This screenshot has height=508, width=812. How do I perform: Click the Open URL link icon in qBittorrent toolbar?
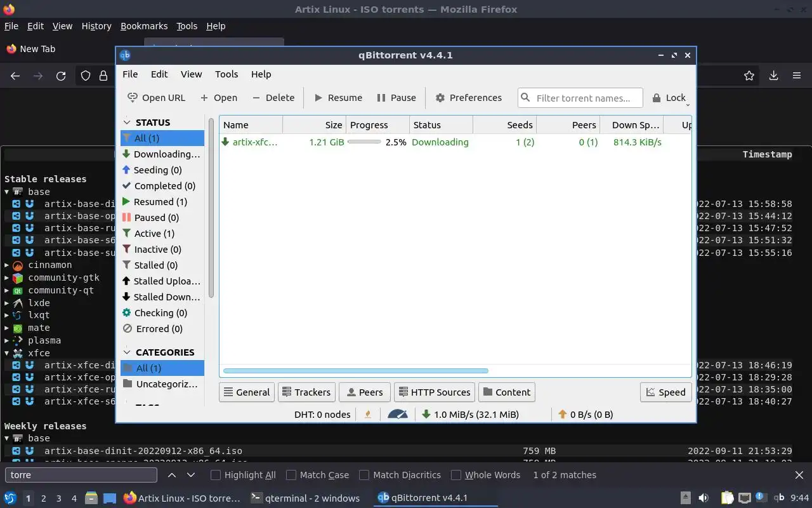[x=133, y=98]
